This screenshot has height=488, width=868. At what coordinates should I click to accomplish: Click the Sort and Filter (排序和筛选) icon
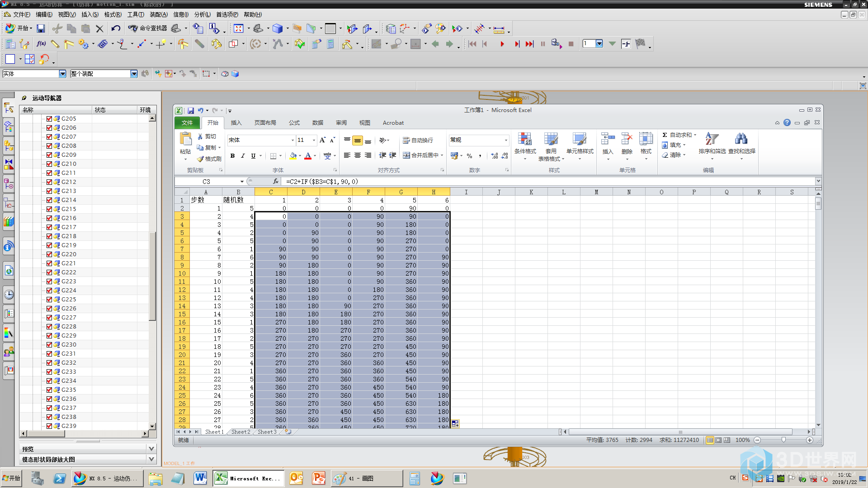pos(712,139)
